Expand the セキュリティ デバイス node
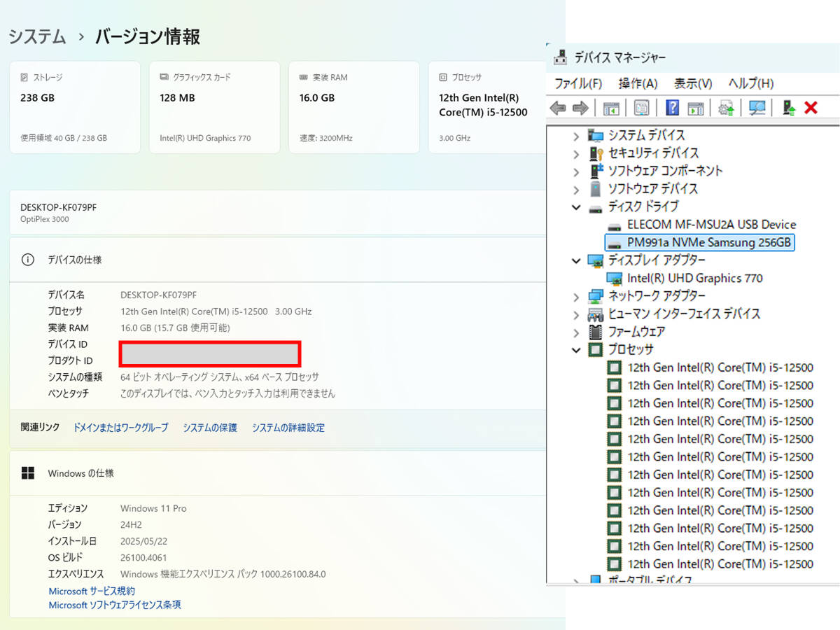The height and width of the screenshot is (630, 840). coord(576,153)
